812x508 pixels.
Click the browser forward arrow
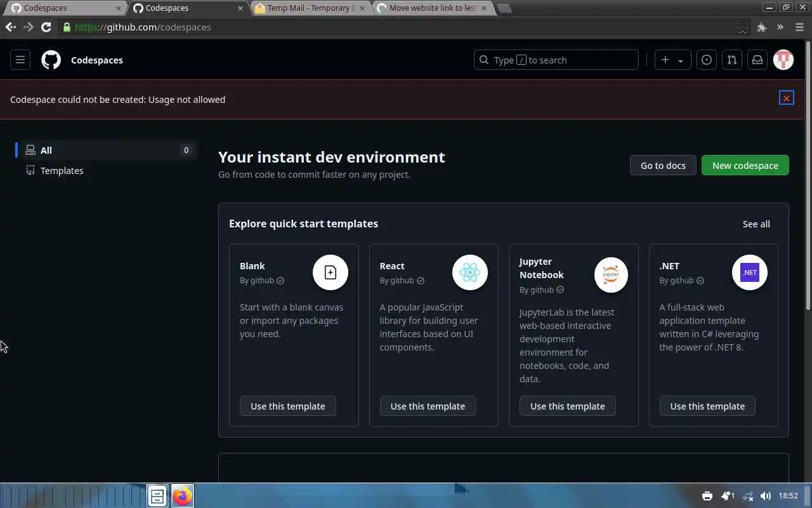28,27
